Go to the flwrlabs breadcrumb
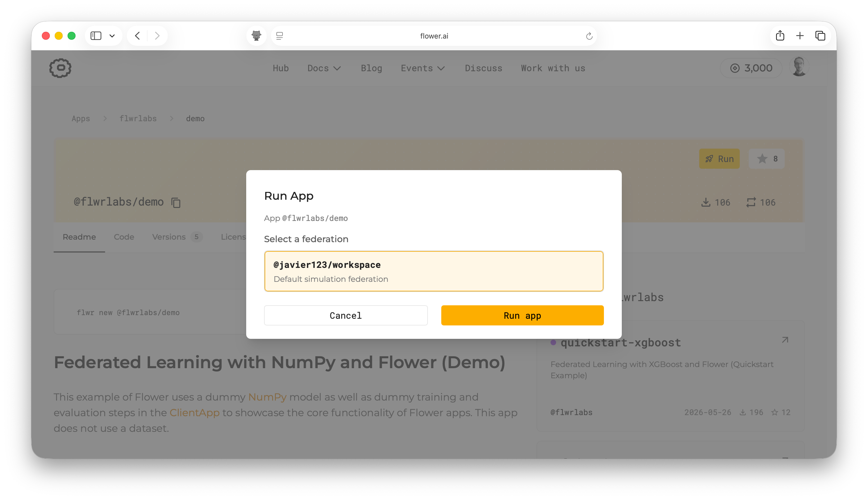This screenshot has height=500, width=868. (138, 118)
